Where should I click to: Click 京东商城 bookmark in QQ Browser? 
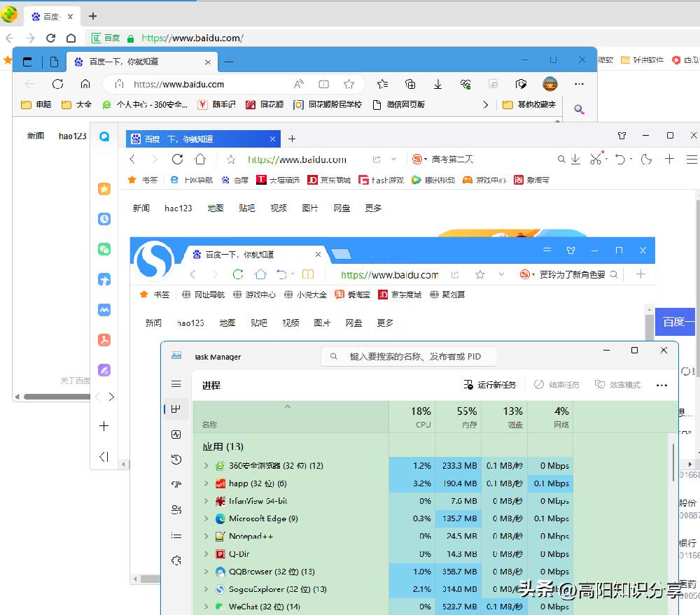330,180
